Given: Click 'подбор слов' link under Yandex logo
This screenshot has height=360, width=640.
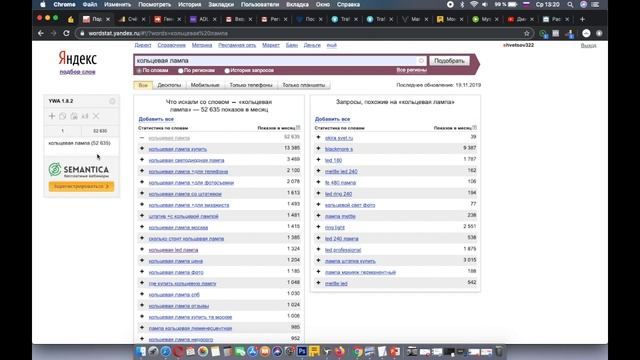Looking at the screenshot, I should coord(77,72).
